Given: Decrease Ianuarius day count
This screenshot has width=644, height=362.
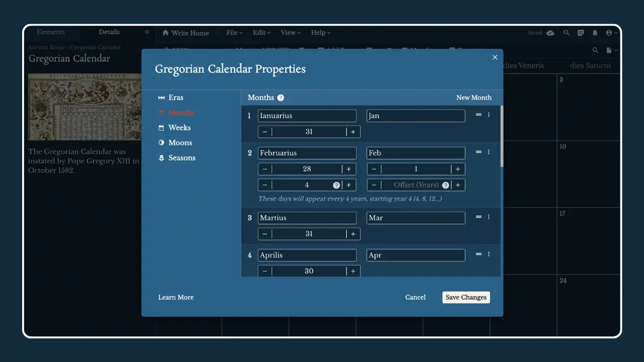Looking at the screenshot, I should pos(265,132).
